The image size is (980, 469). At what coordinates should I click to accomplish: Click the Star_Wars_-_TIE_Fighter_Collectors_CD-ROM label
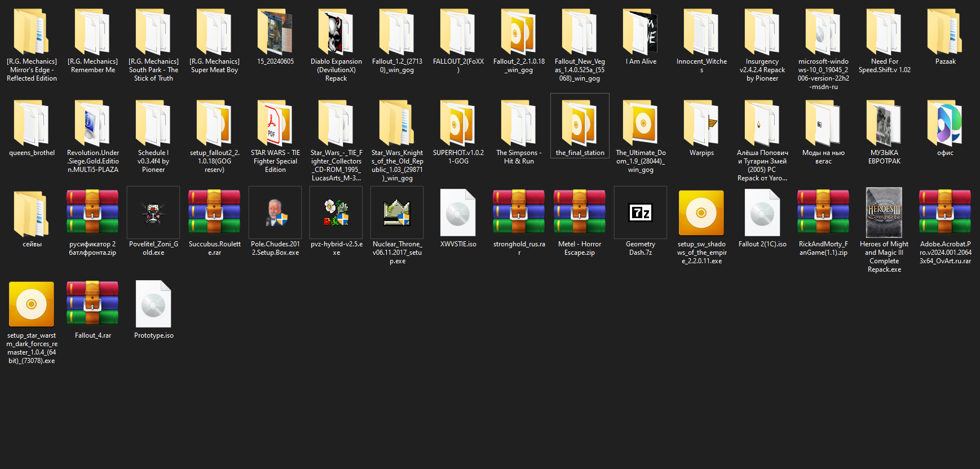[x=336, y=165]
